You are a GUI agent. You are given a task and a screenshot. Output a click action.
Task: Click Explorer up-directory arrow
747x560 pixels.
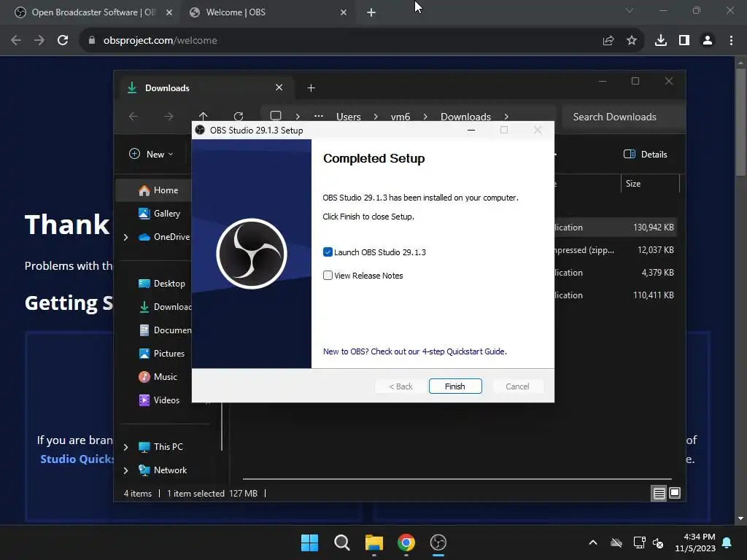pyautogui.click(x=204, y=116)
